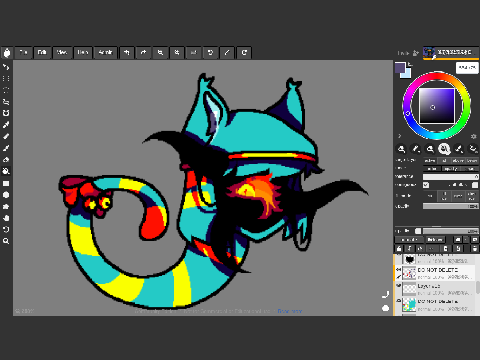Select the dotted rectangle selection tool
The image size is (480, 360).
click(6, 79)
